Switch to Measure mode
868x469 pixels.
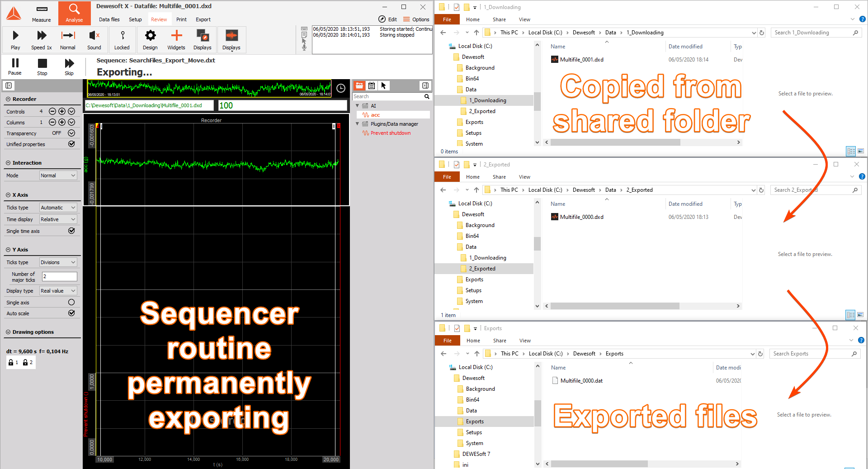click(x=42, y=13)
